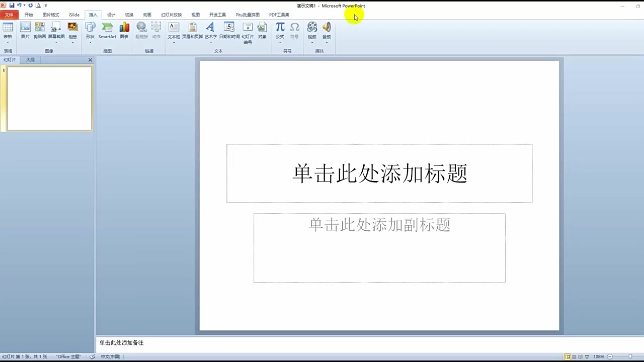Open the PDF工具集 tab
This screenshot has width=644, height=362.
pyautogui.click(x=279, y=15)
